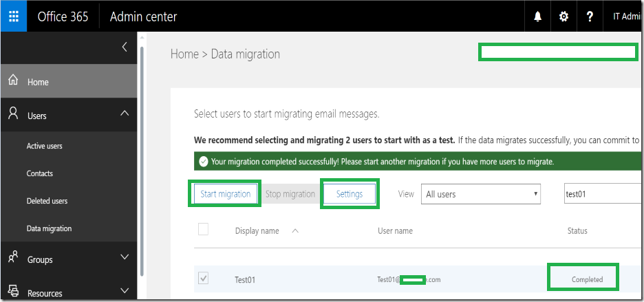Click the sidebar vertical scrollbar

point(142,160)
